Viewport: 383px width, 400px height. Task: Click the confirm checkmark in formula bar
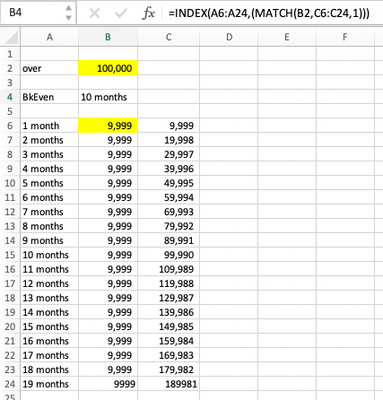pyautogui.click(x=121, y=13)
